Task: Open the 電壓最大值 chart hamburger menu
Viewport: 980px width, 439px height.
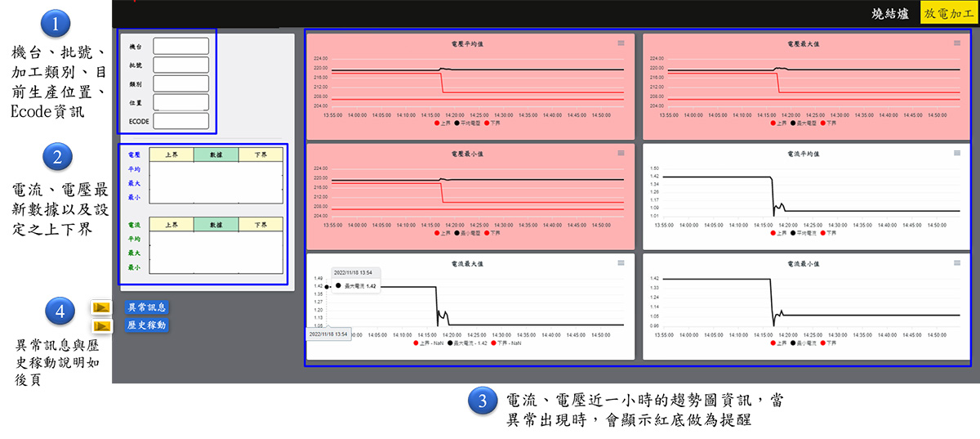Action: 958,43
